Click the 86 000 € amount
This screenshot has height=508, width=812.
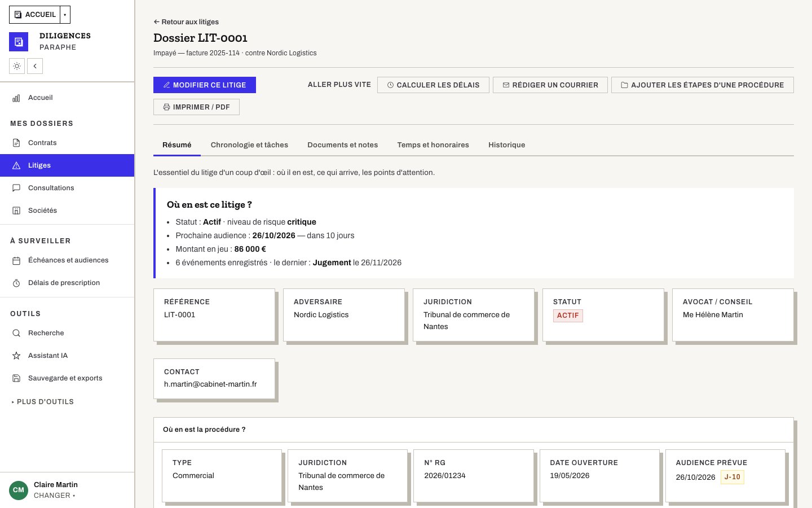(x=250, y=249)
